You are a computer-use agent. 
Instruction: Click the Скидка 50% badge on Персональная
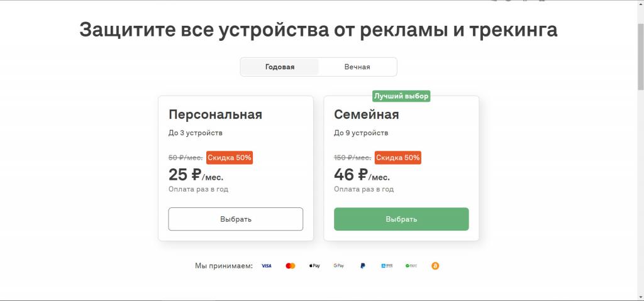[x=230, y=158]
